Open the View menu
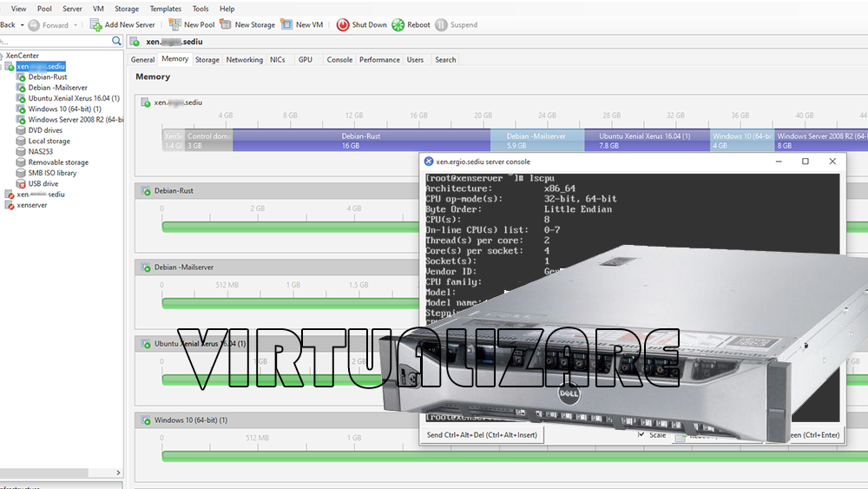The height and width of the screenshot is (489, 868). [x=19, y=9]
